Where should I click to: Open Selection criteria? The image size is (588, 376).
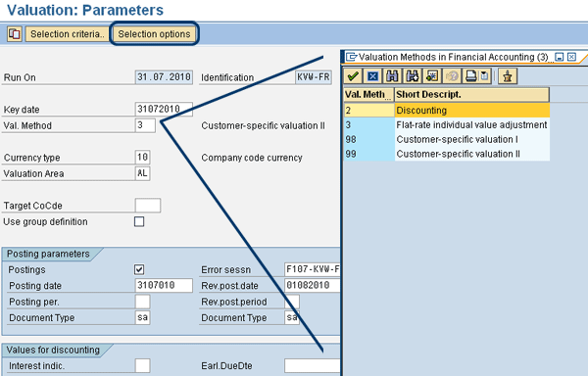pos(67,34)
